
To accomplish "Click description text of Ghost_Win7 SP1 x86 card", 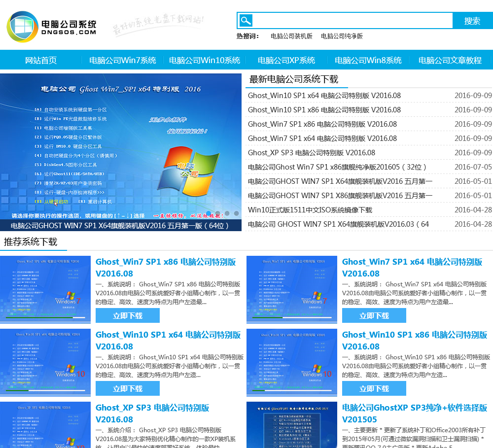I will pos(168,293).
